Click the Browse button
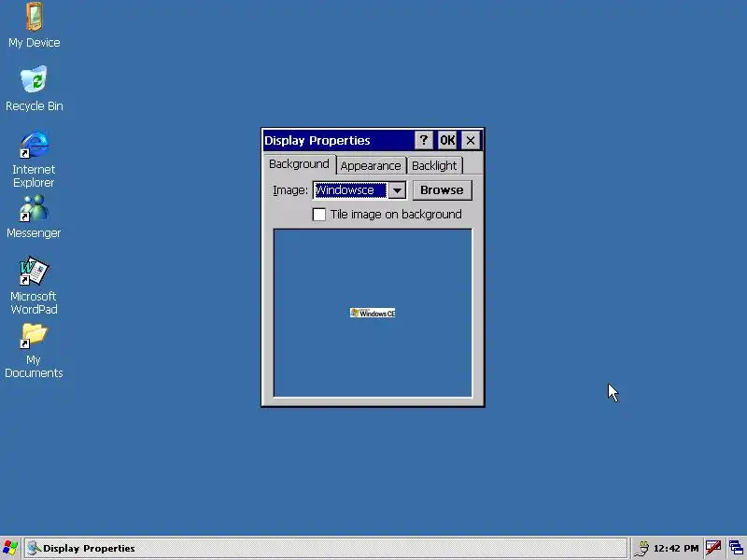Viewport: 747px width, 560px height. (x=442, y=190)
